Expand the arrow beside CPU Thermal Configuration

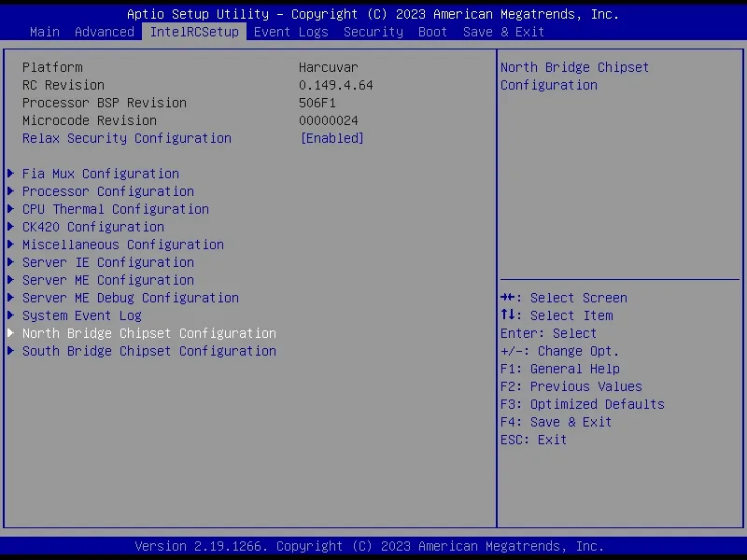coord(10,209)
